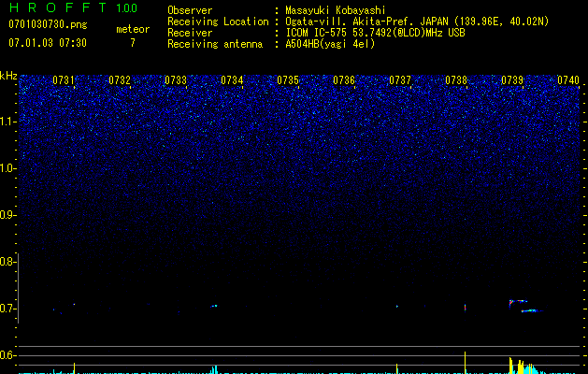Screen dimensions: 588x374
Task: Click the 0740 time marker
Action: [568, 80]
